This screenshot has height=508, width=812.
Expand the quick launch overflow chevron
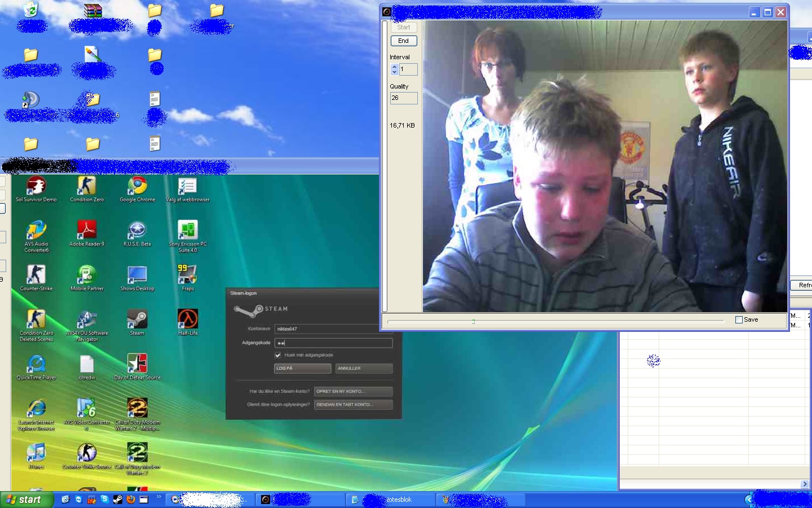click(x=159, y=497)
